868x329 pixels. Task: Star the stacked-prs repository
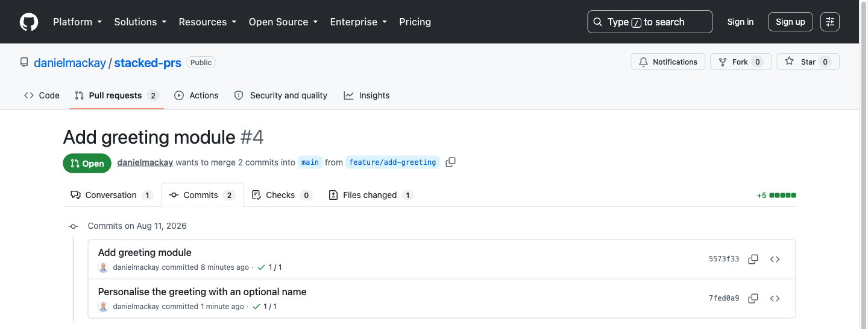click(x=808, y=62)
